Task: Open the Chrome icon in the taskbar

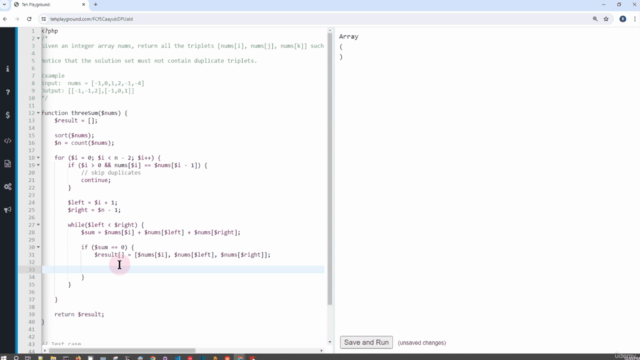Action: click(153, 358)
